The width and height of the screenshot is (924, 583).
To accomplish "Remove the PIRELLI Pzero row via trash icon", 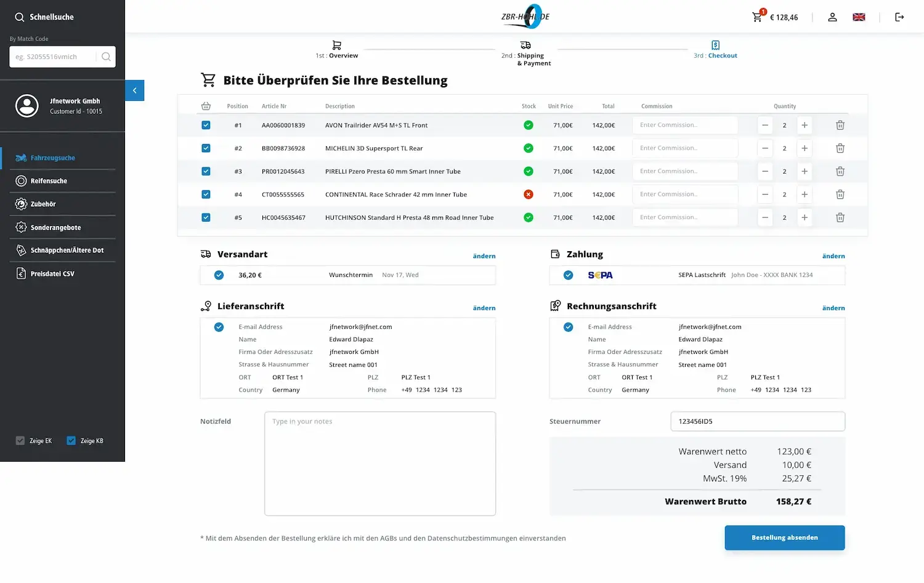I will point(840,171).
